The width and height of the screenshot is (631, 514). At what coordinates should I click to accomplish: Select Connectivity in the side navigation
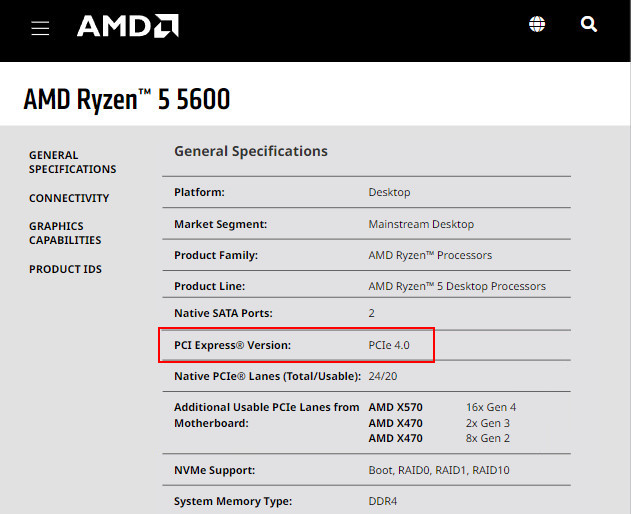(x=69, y=198)
